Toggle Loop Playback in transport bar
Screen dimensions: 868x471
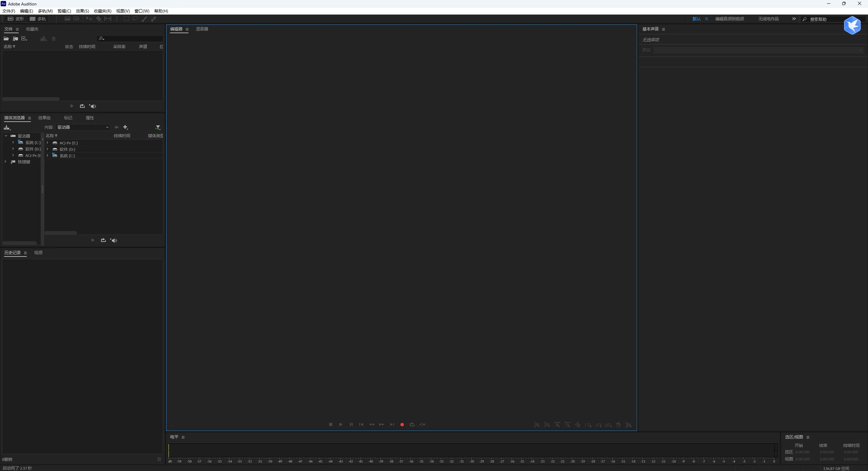(x=412, y=425)
